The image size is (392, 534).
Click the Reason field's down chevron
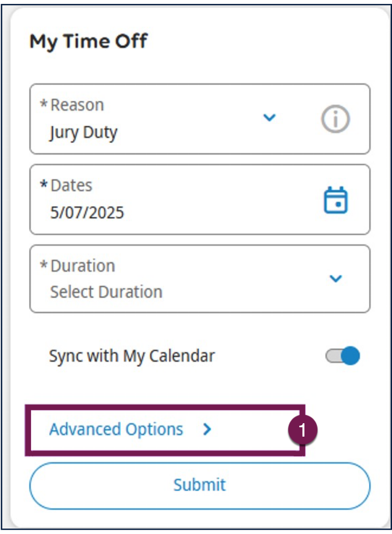269,117
